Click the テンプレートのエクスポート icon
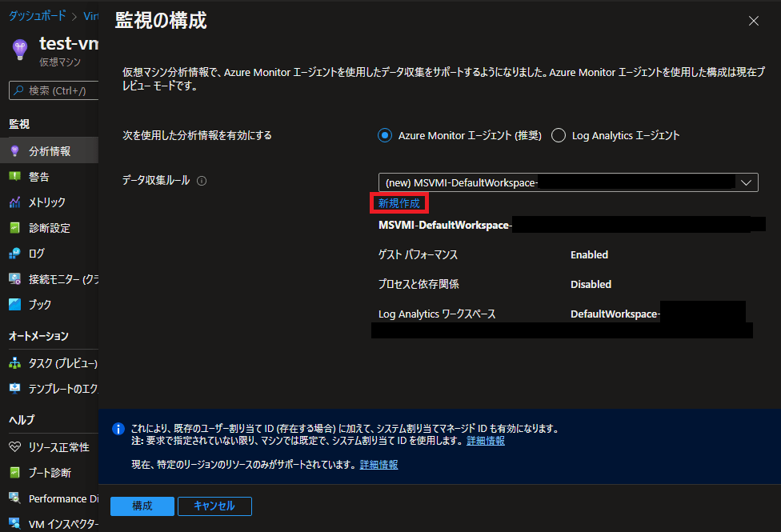Image resolution: width=781 pixels, height=532 pixels. pos(15,389)
